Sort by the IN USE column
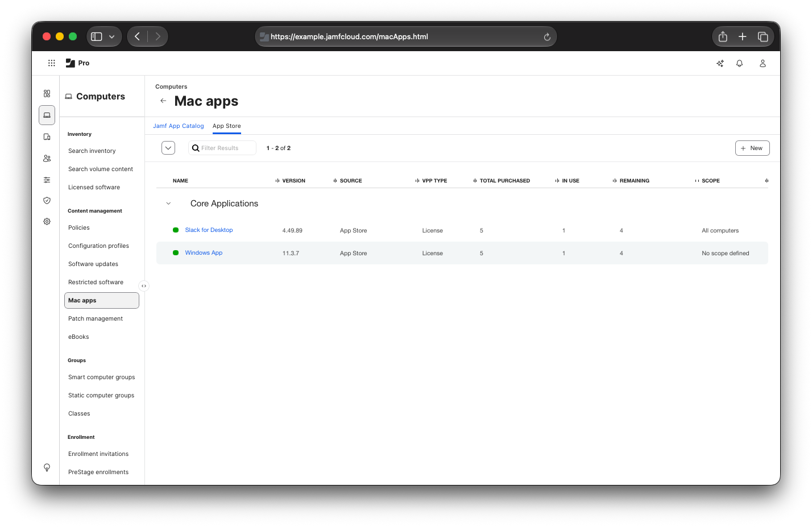Image resolution: width=812 pixels, height=527 pixels. pyautogui.click(x=570, y=181)
